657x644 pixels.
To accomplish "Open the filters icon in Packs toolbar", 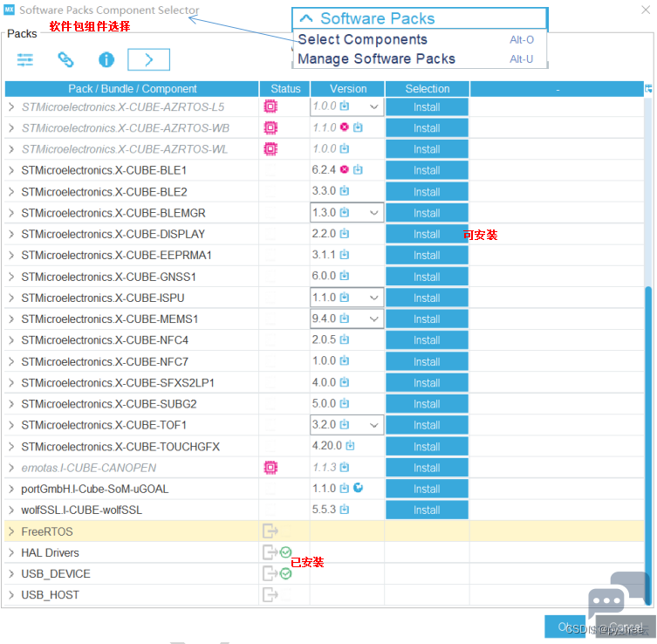I will (x=24, y=60).
